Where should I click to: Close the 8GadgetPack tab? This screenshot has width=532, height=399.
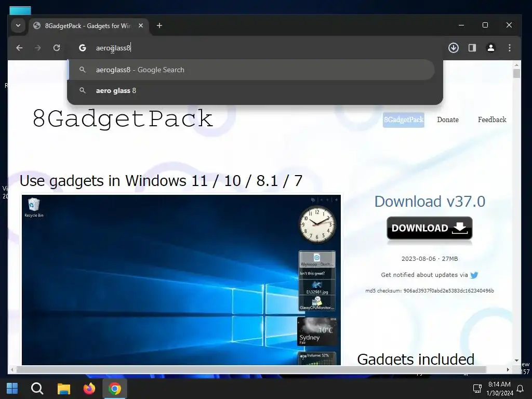(141, 25)
